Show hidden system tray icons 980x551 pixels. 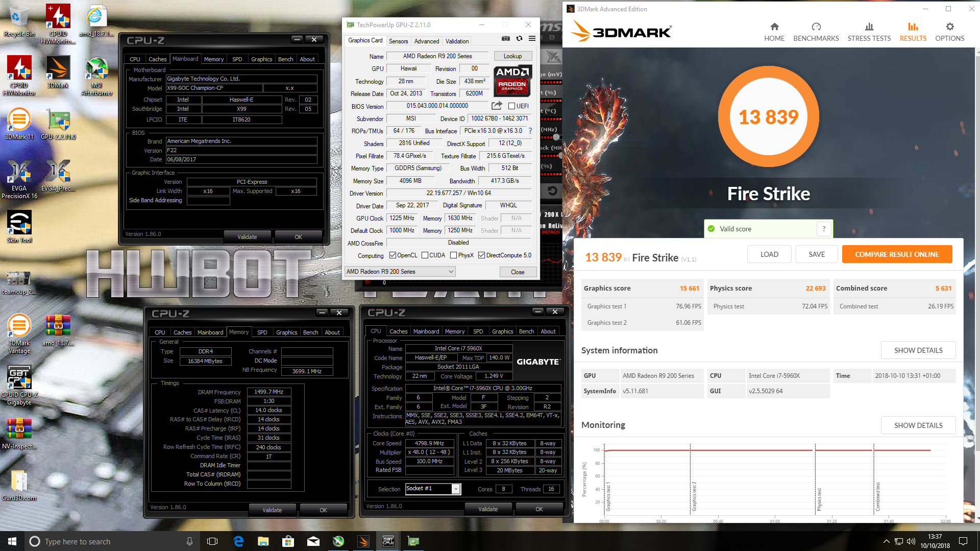click(887, 541)
